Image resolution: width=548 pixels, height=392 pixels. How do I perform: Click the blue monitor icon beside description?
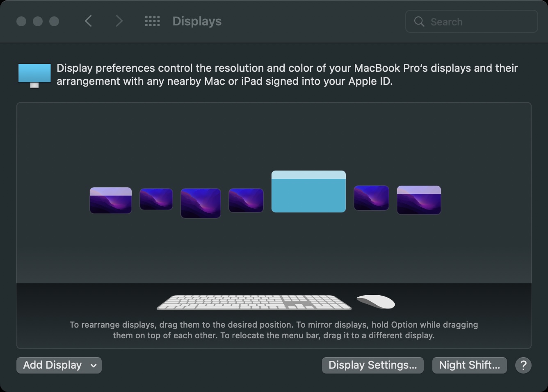pyautogui.click(x=34, y=75)
